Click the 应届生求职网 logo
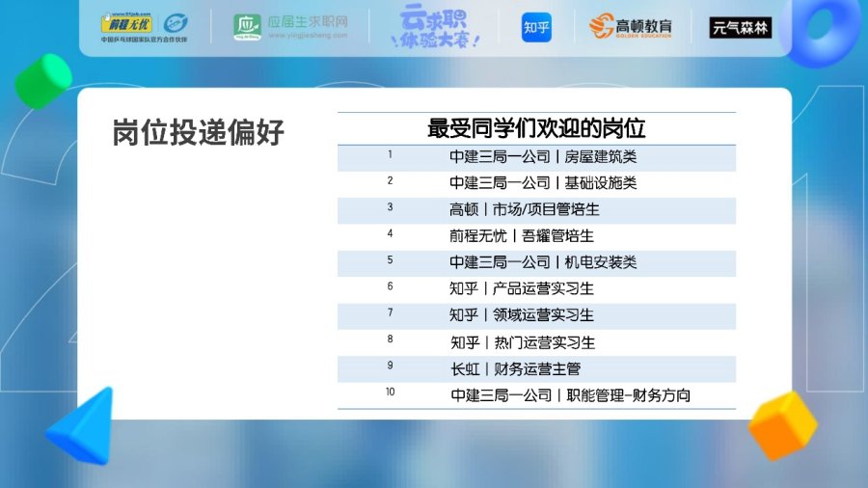 pos(290,27)
